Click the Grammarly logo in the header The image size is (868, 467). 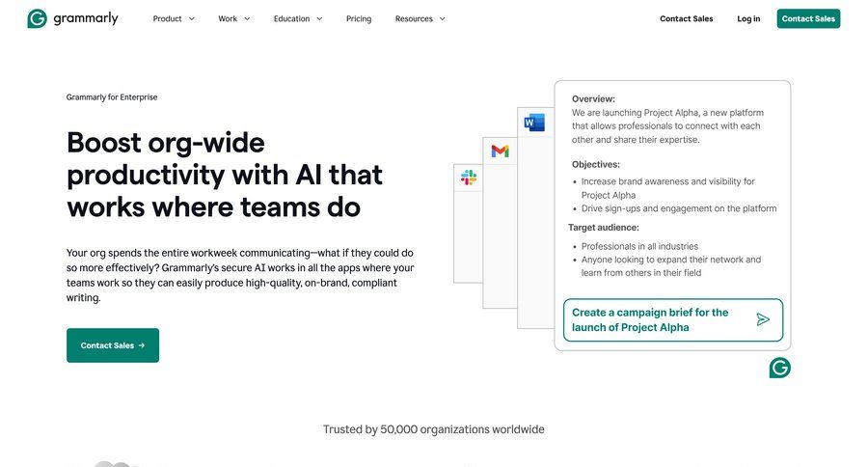coord(72,18)
